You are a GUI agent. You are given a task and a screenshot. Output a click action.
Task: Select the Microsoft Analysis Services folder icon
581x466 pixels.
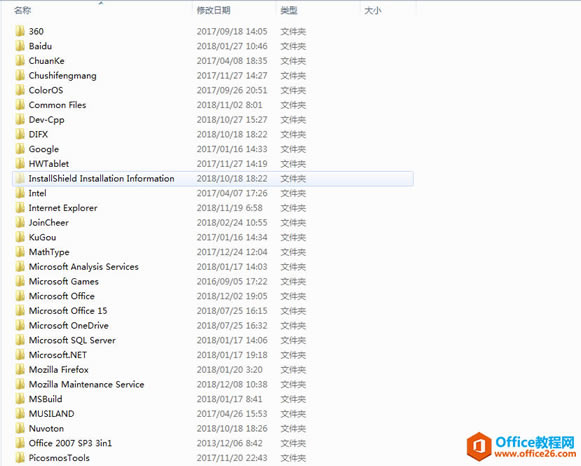pyautogui.click(x=20, y=267)
